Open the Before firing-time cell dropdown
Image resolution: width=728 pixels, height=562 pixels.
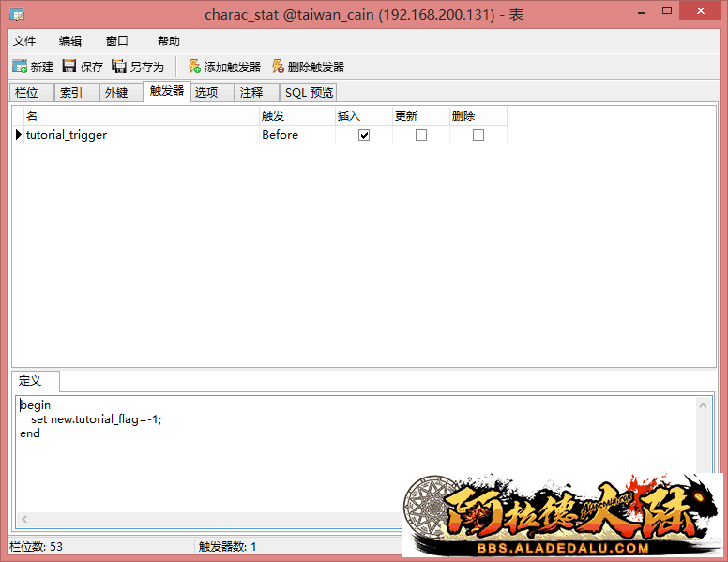(296, 135)
